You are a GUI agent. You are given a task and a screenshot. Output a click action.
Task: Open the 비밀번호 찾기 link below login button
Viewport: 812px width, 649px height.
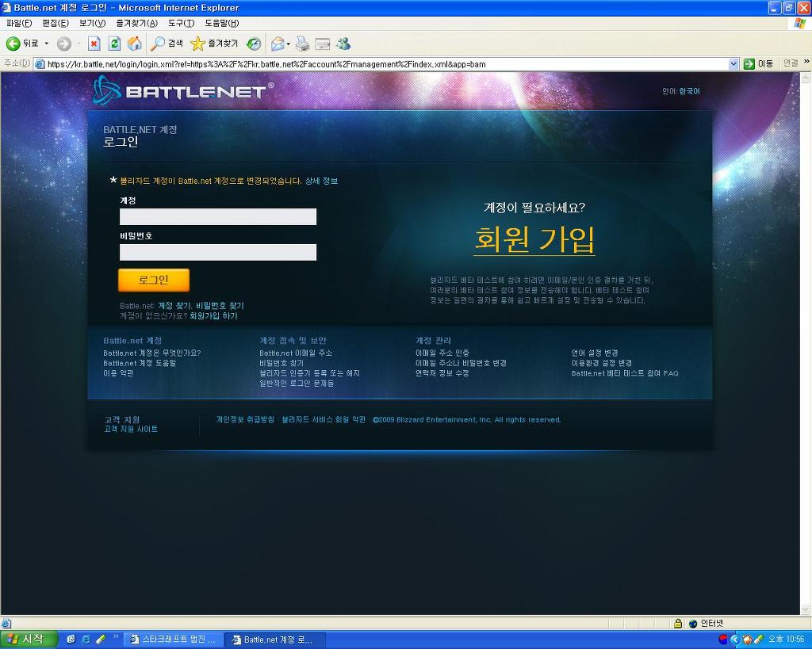click(220, 306)
